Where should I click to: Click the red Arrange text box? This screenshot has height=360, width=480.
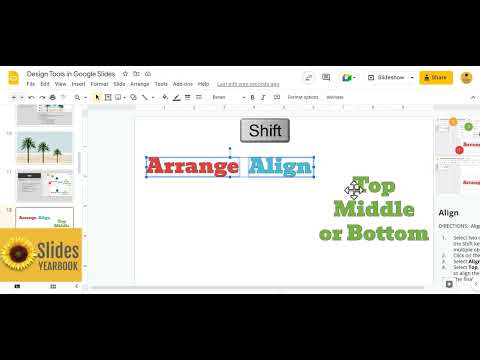193,167
